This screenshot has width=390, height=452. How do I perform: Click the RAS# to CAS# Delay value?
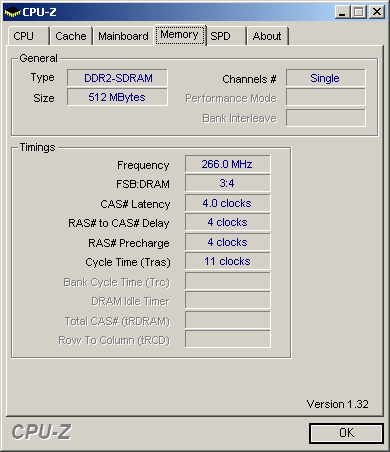(228, 222)
